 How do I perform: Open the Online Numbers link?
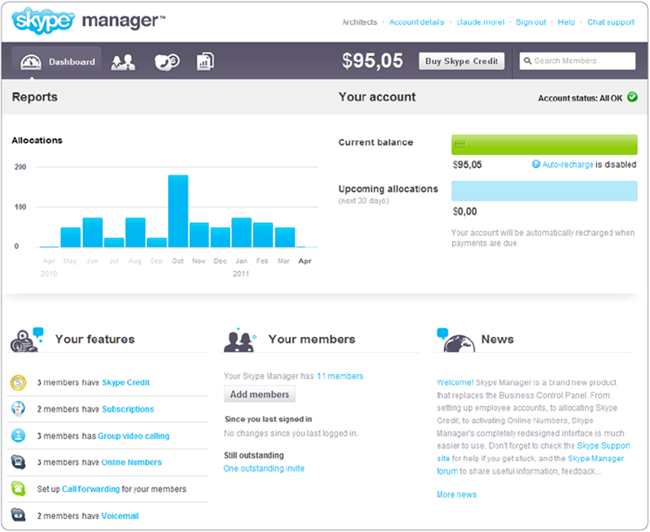(131, 462)
